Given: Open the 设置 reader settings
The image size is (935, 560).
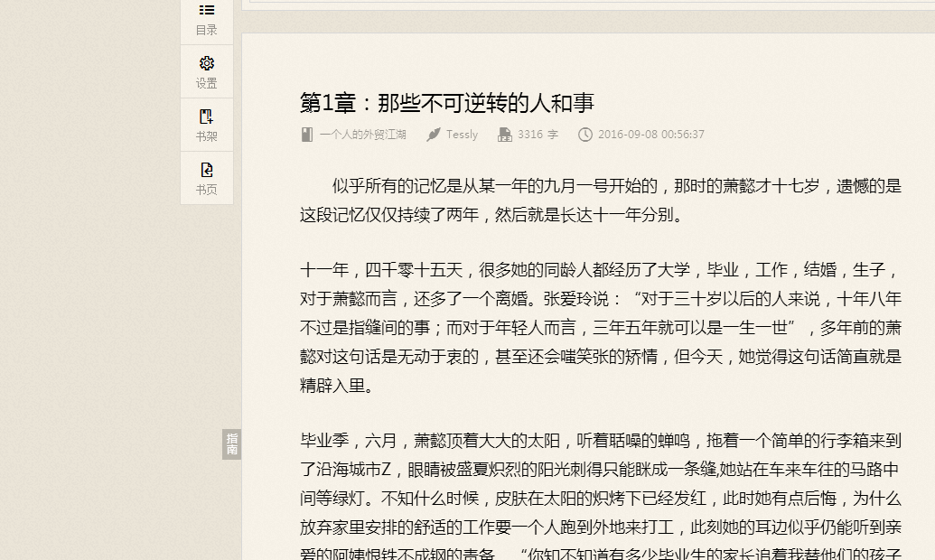Looking at the screenshot, I should click(206, 71).
